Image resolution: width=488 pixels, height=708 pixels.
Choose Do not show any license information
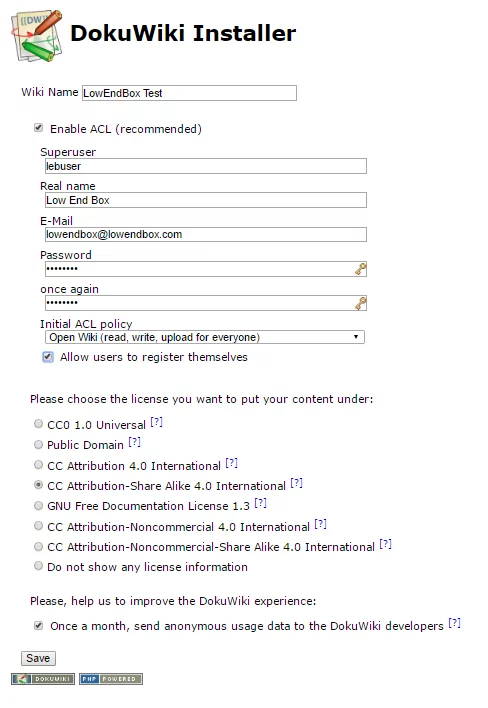tap(38, 566)
